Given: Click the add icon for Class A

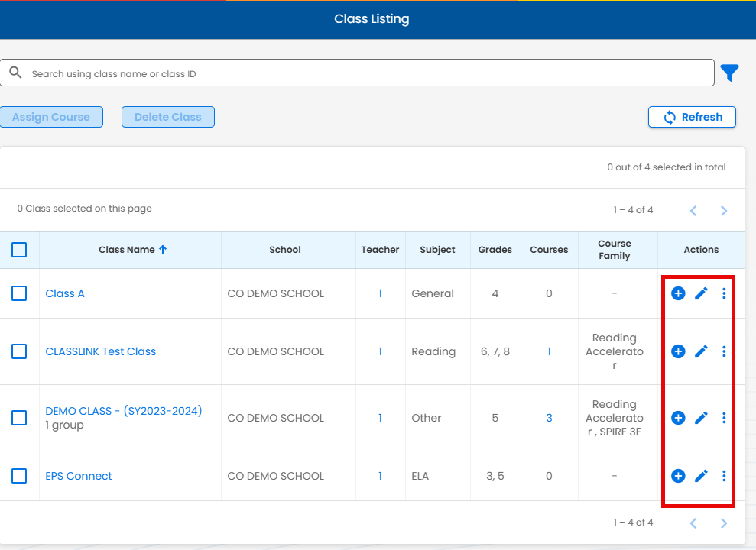Looking at the screenshot, I should tap(678, 293).
